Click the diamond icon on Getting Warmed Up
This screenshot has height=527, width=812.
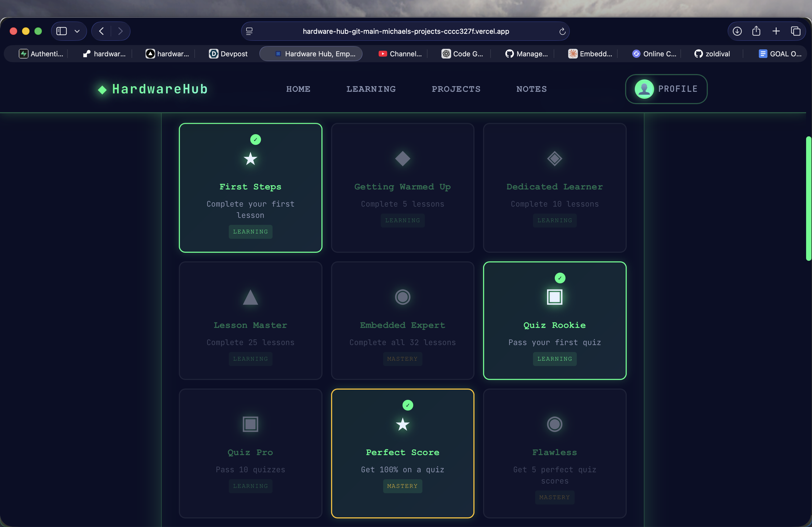click(x=403, y=159)
